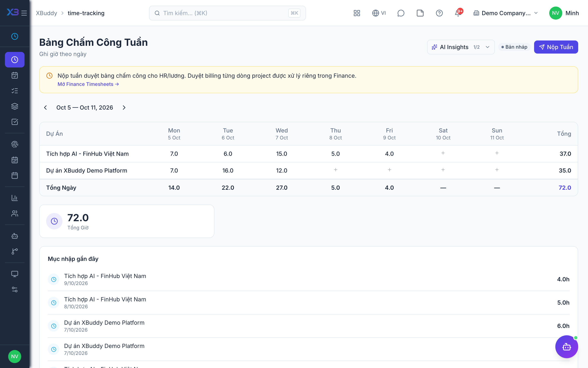Open the apps grid icon in header
The width and height of the screenshot is (588, 368).
click(x=357, y=13)
